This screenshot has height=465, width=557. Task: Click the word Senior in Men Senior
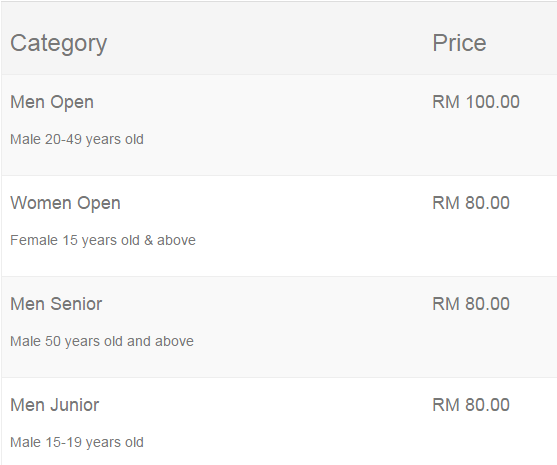76,304
